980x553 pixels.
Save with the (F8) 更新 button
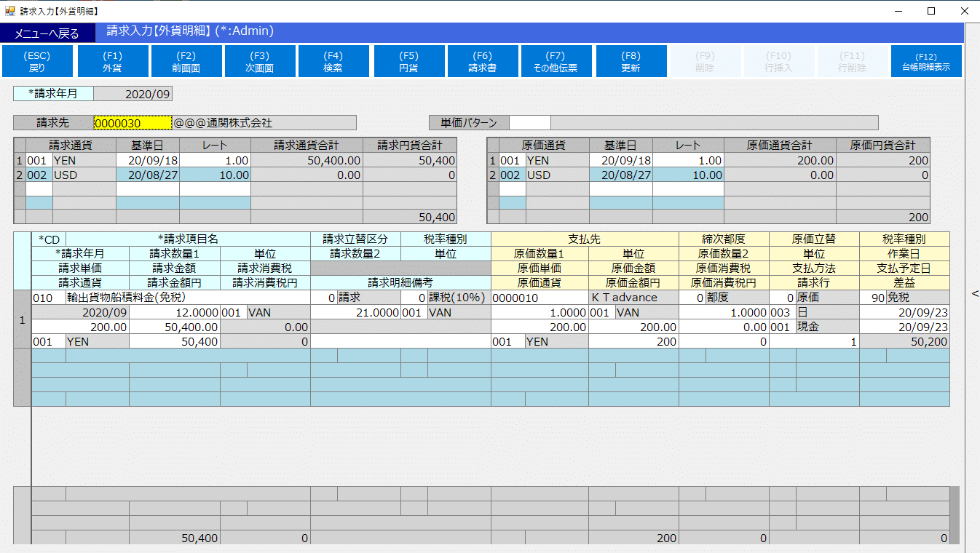[631, 62]
